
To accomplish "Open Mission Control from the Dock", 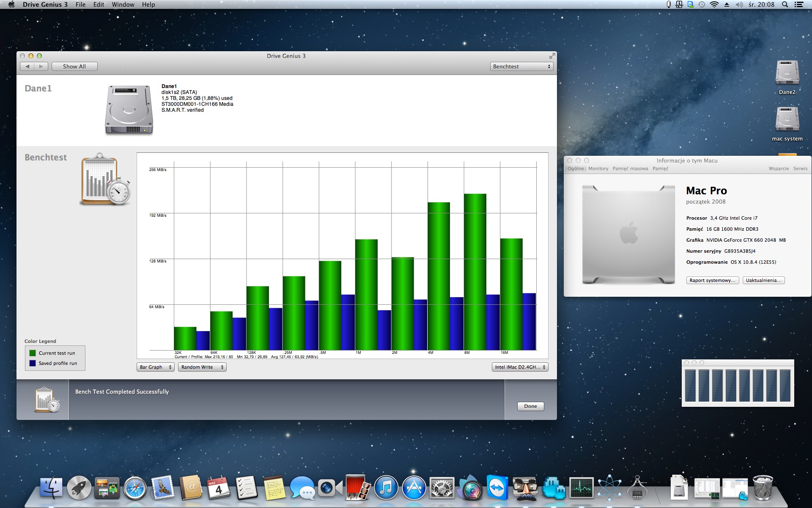I will pyautogui.click(x=107, y=488).
